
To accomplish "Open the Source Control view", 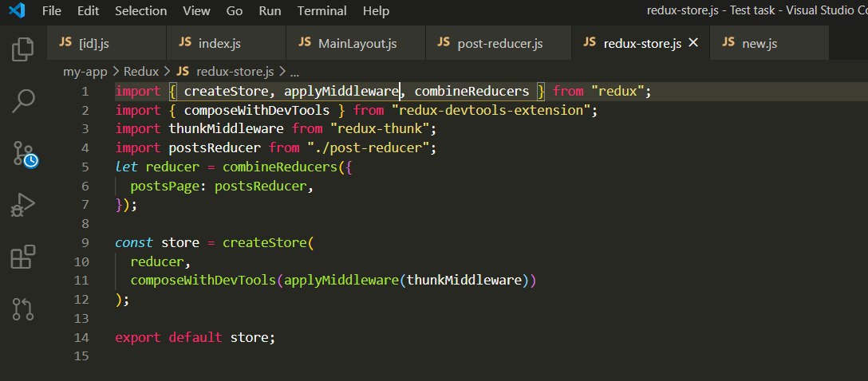I will 25,155.
